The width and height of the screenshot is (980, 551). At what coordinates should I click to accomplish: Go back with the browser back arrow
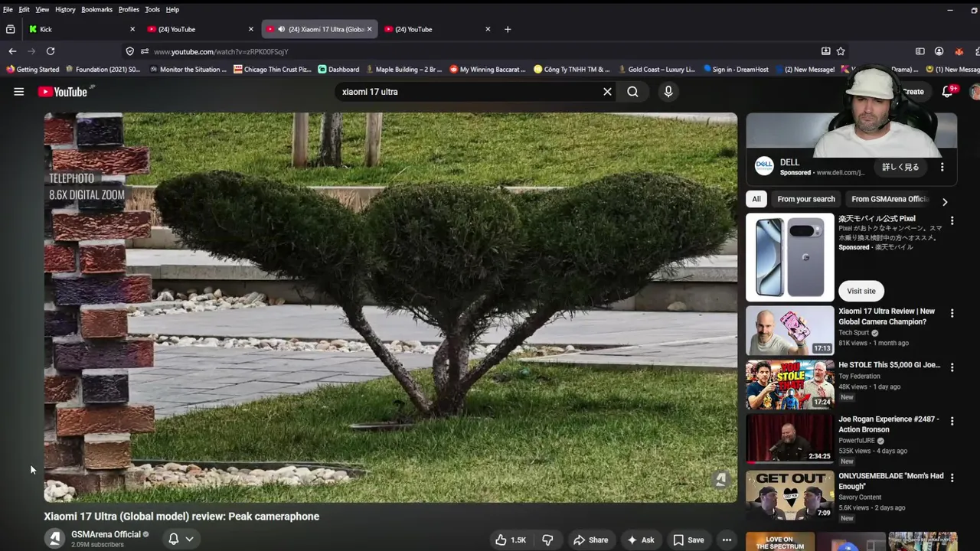[x=12, y=51]
